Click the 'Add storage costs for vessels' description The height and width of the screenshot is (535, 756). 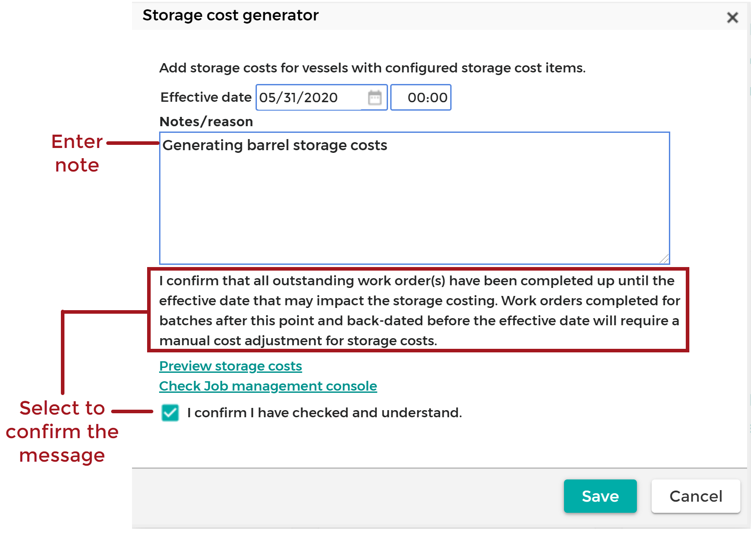[x=372, y=68]
